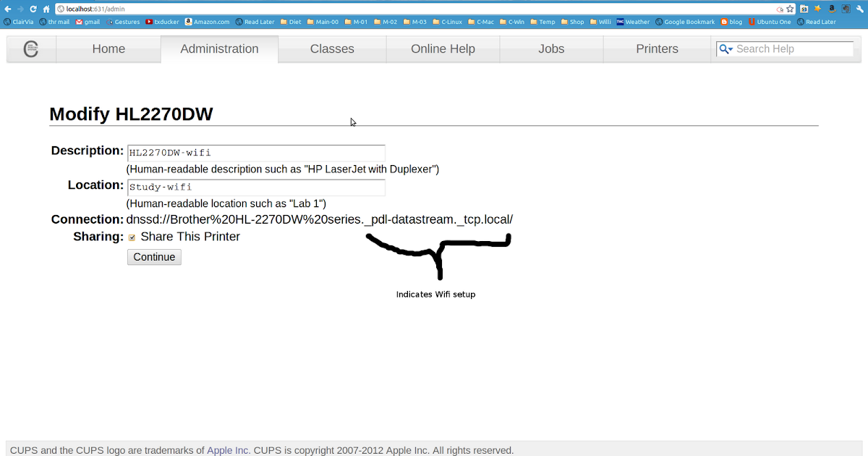Bookmark this page with the star icon

[x=790, y=9]
